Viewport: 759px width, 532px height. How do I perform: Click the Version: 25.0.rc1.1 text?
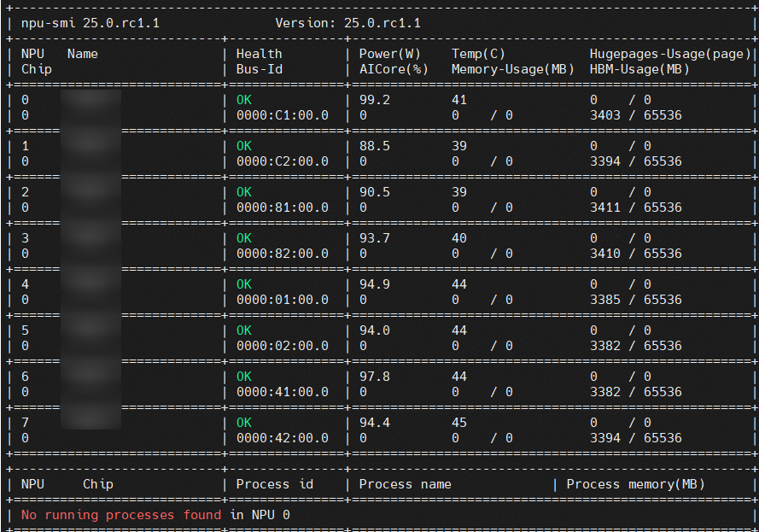point(347,23)
